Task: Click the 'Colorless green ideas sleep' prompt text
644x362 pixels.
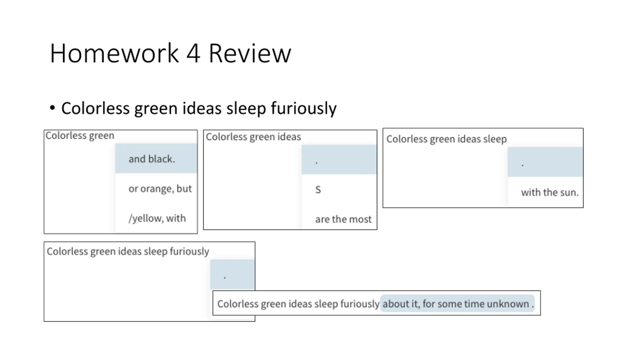Action: pos(446,139)
